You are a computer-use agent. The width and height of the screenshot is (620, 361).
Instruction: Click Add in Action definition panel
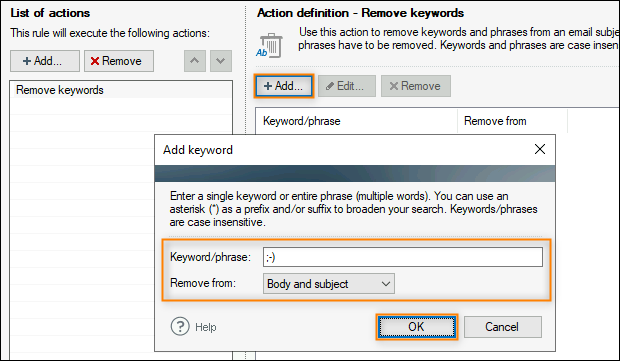(284, 86)
